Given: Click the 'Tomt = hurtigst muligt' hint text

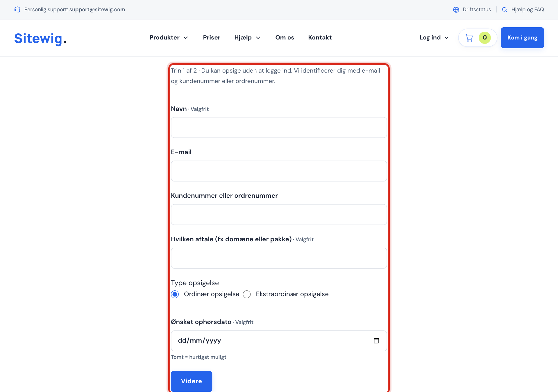Looking at the screenshot, I should (198, 357).
